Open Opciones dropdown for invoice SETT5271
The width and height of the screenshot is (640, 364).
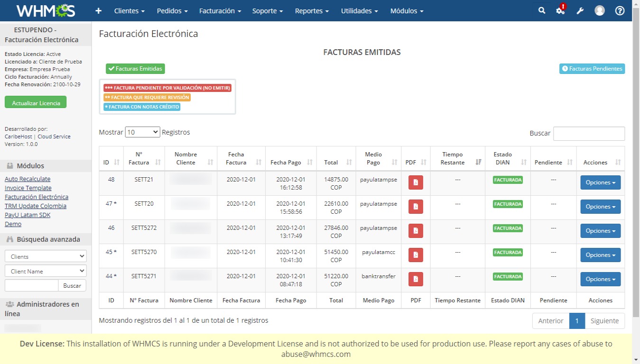tap(601, 279)
